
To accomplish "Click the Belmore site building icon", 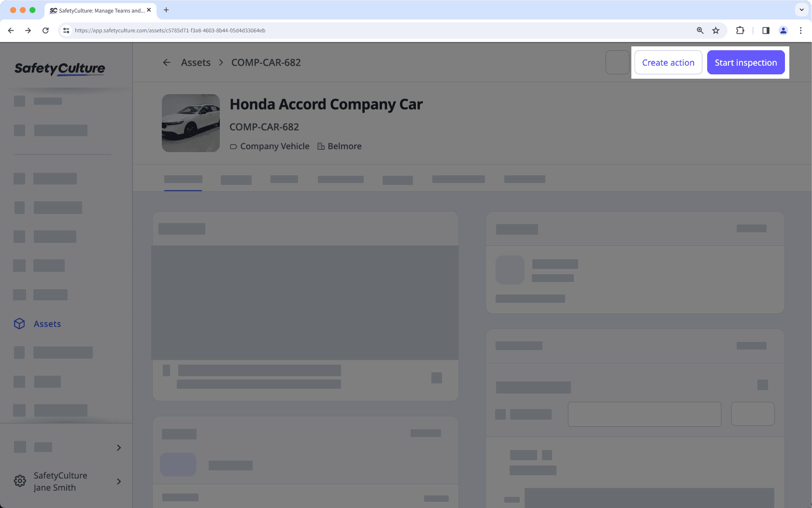I will click(320, 146).
